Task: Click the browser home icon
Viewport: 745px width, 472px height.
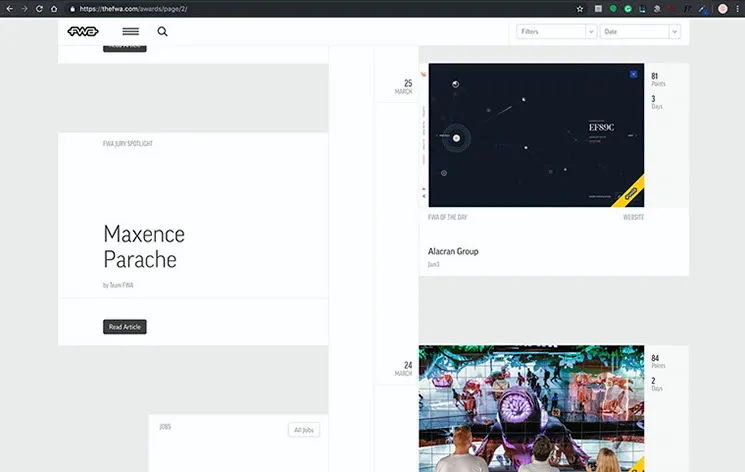Action: [54, 8]
